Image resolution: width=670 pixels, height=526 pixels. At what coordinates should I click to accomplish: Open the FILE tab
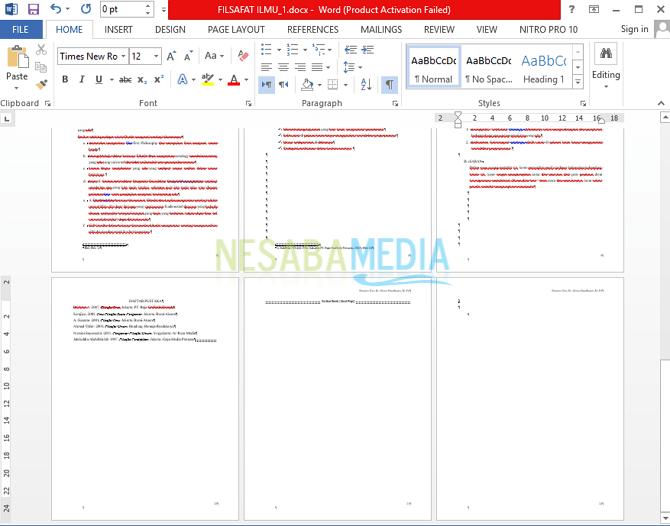click(x=21, y=29)
